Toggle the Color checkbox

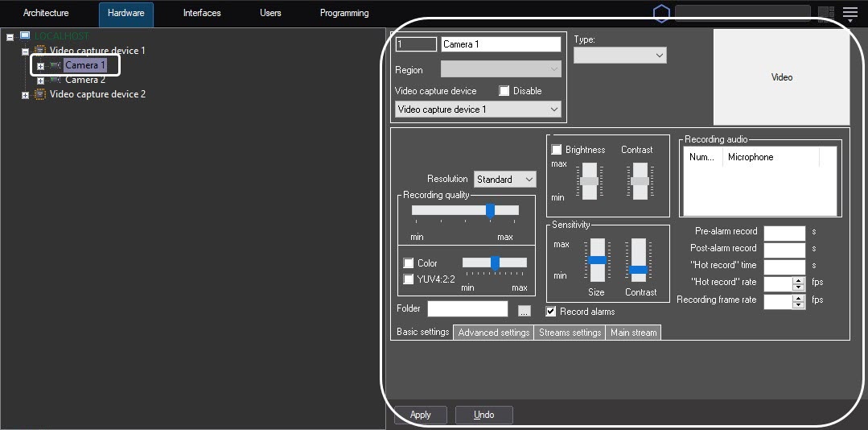(409, 263)
